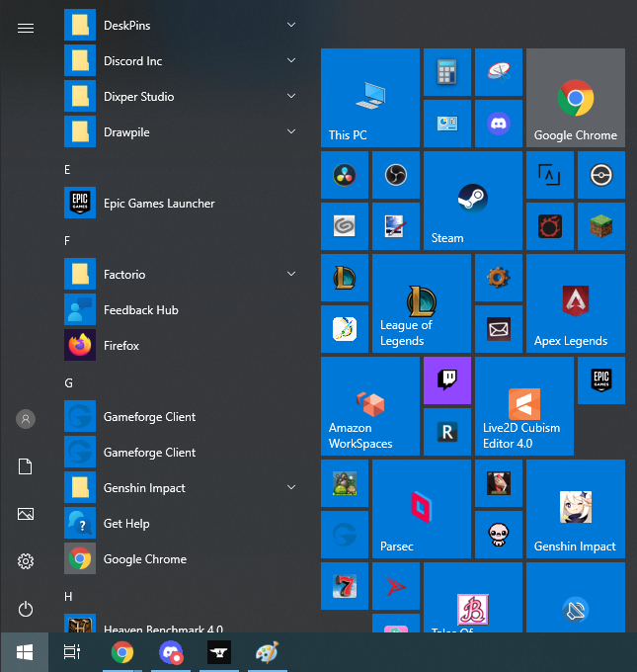Open the Parsec tile
Screen dimensions: 637x672
coord(422,509)
